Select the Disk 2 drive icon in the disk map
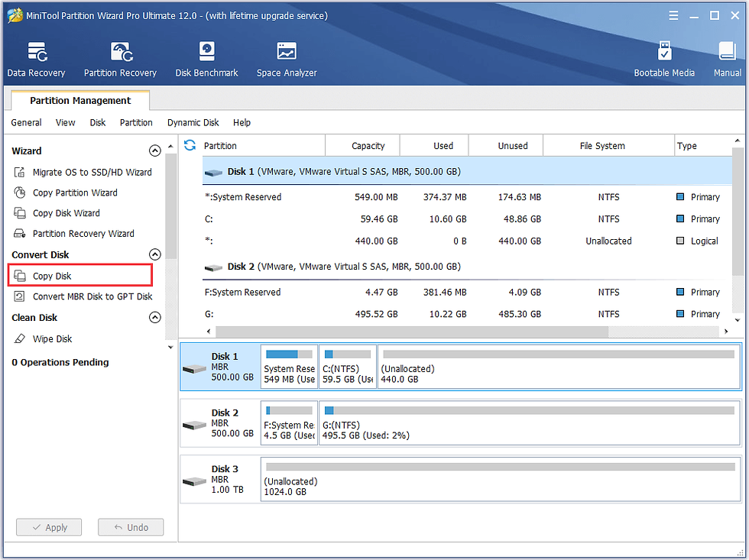Screen dimensions: 749x560 195,425
